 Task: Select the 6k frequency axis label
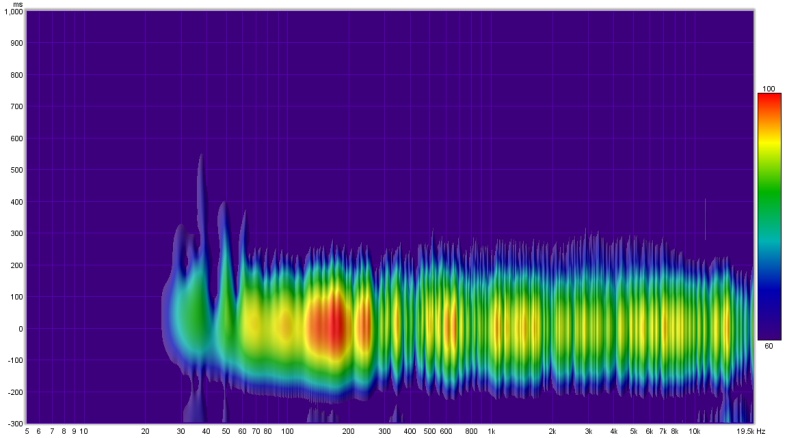point(649,431)
